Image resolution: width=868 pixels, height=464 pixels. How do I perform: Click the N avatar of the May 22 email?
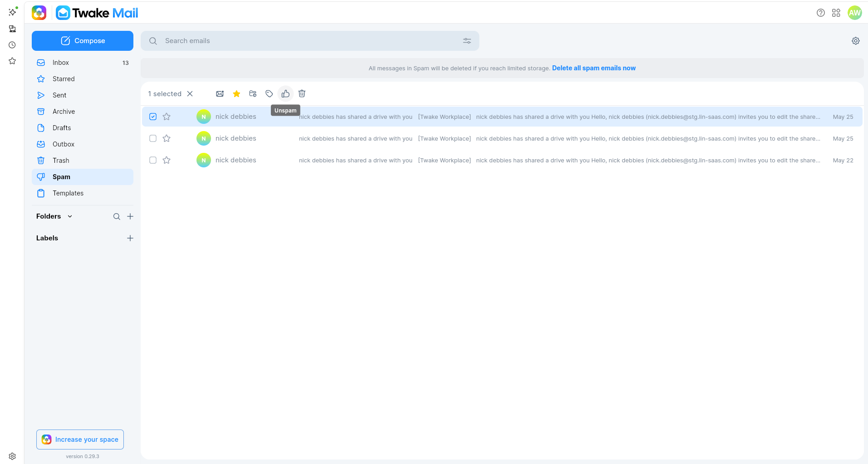click(x=204, y=160)
